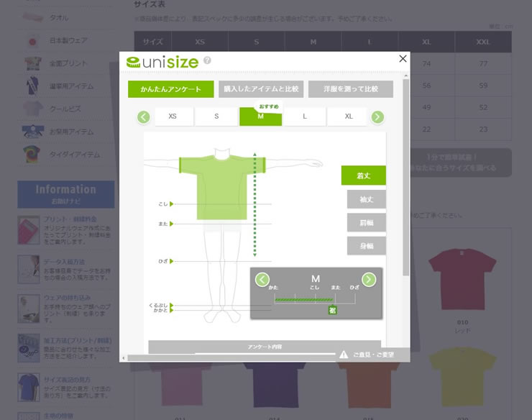Click the popup vertical scrollbar
The height and width of the screenshot is (420, 532).
coord(405,177)
